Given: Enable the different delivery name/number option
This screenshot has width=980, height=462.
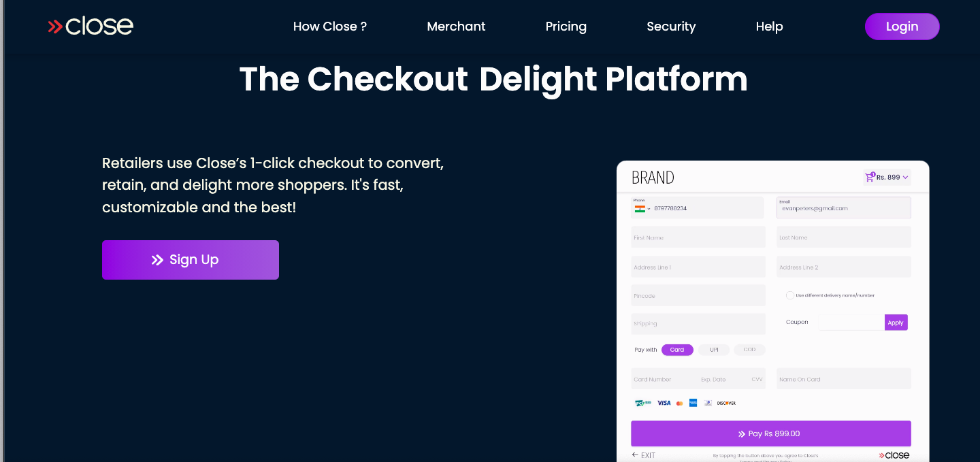Looking at the screenshot, I should (x=789, y=295).
